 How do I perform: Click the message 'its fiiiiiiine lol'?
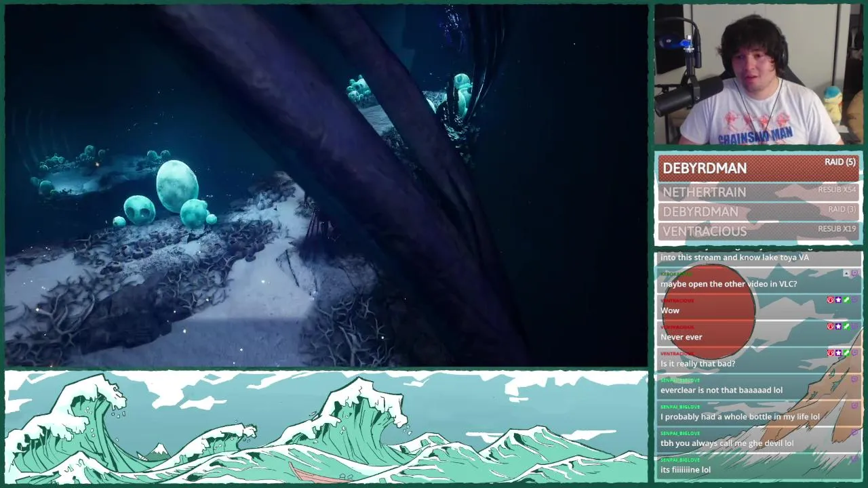pos(686,470)
